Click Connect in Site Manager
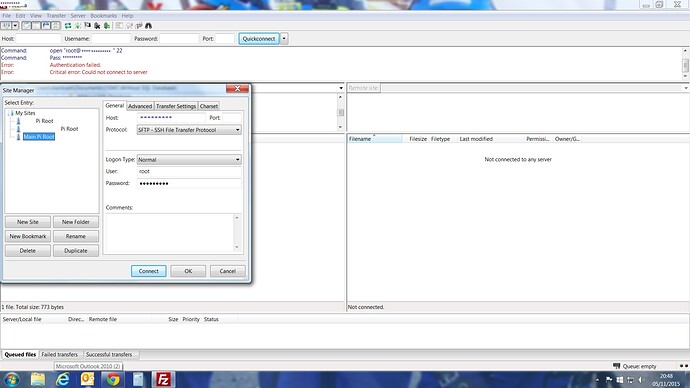690x388 pixels. tap(149, 271)
